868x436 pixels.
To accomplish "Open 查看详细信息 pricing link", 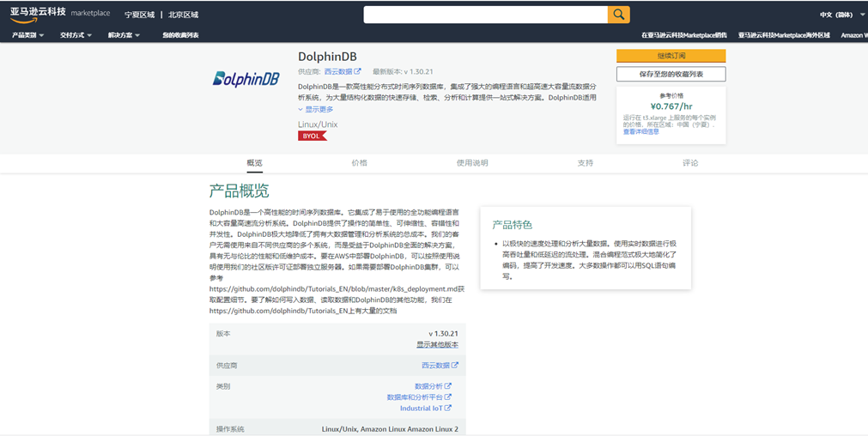I will coord(641,131).
